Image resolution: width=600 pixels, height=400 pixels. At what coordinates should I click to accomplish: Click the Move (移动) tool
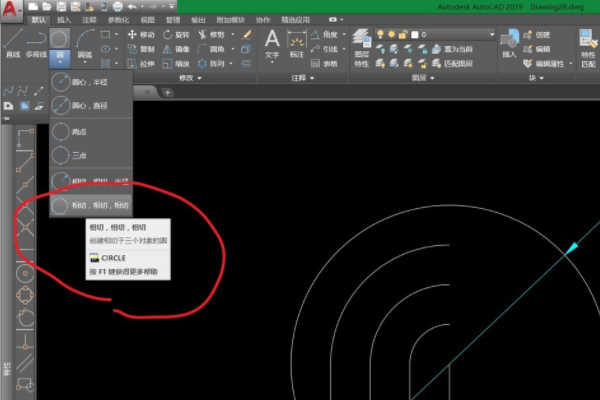141,35
